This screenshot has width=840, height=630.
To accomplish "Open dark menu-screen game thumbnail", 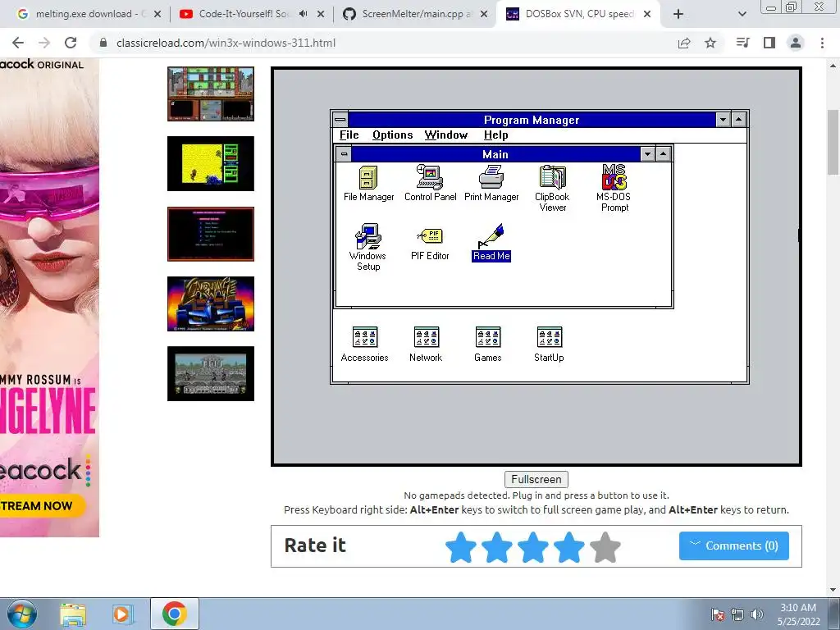I will pyautogui.click(x=211, y=234).
